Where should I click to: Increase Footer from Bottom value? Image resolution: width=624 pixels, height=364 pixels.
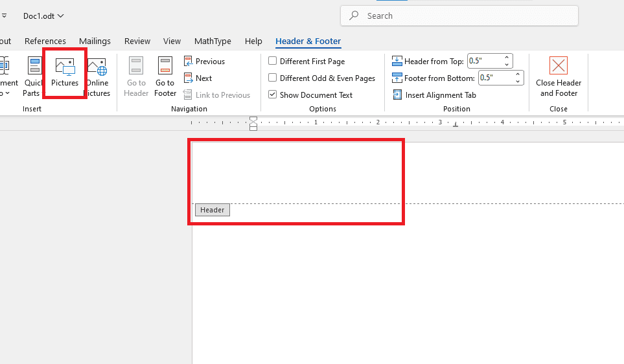coord(518,74)
